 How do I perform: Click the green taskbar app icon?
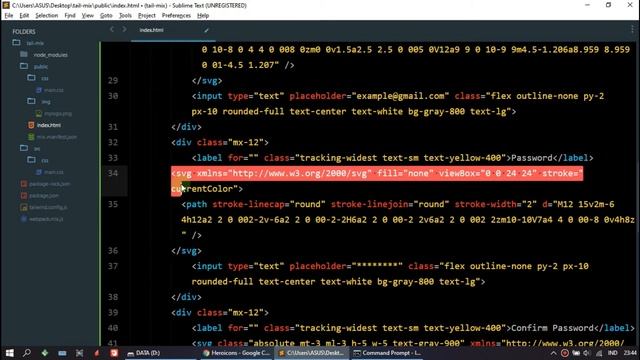pos(44,353)
